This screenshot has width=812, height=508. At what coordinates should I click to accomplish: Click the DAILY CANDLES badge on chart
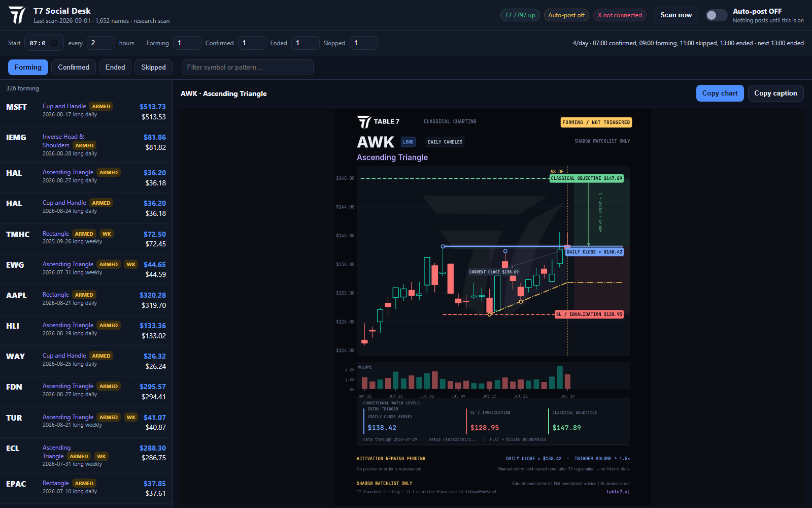445,142
